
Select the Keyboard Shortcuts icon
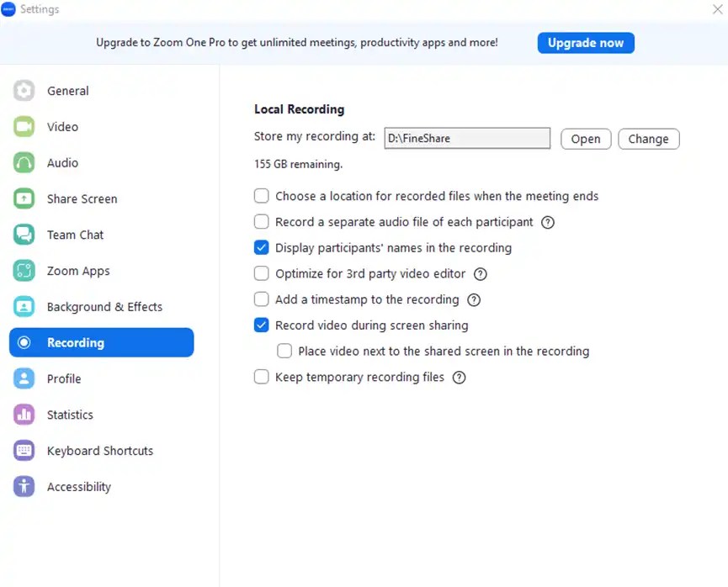pyautogui.click(x=24, y=451)
